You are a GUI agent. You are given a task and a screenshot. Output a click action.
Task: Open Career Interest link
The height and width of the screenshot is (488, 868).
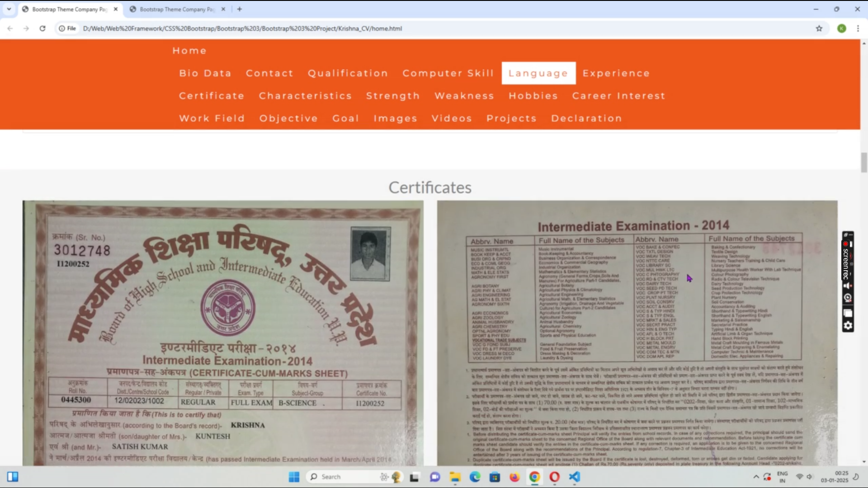pos(619,96)
